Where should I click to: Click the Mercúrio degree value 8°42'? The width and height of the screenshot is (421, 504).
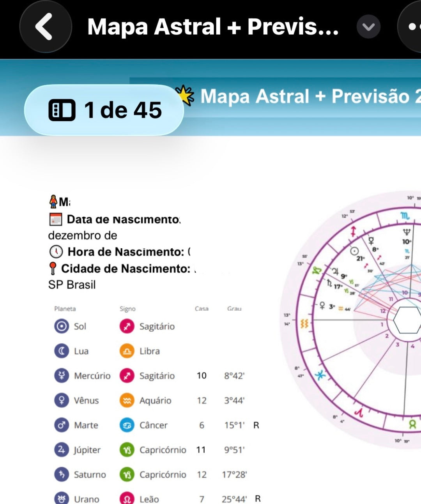(234, 376)
